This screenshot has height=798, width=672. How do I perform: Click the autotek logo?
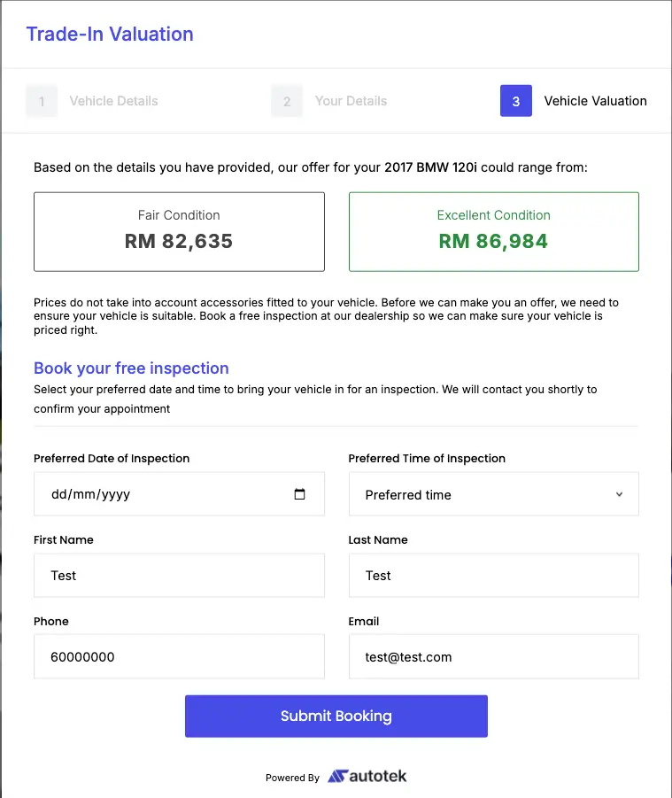point(367,776)
